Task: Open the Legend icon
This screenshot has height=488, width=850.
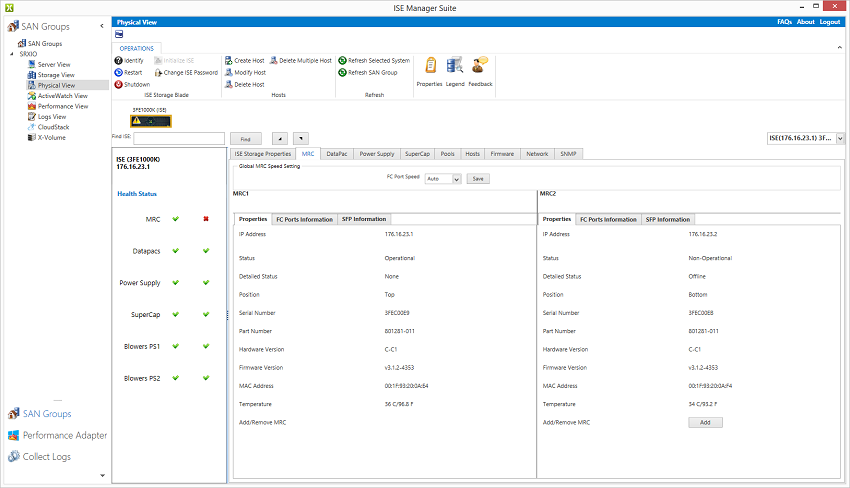Action: tap(455, 66)
